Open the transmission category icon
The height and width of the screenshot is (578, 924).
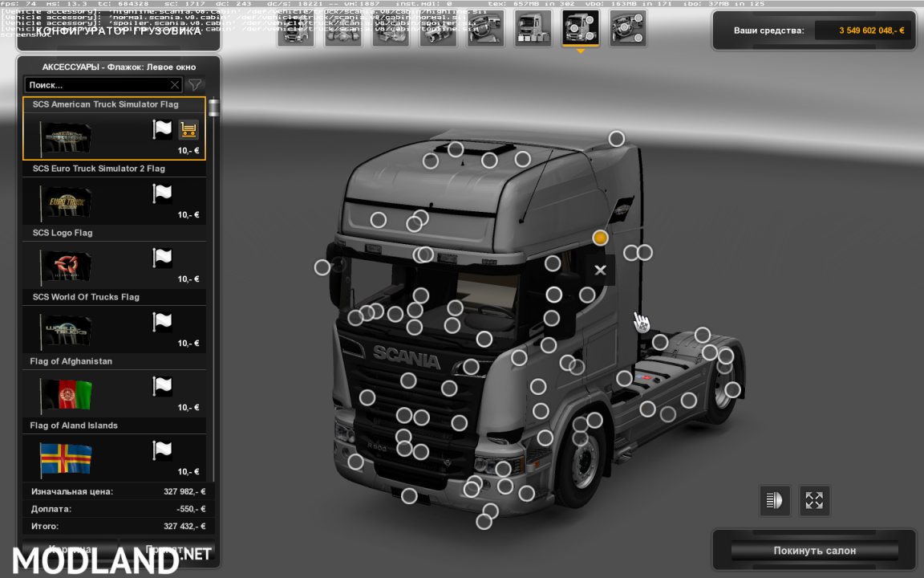pos(438,28)
